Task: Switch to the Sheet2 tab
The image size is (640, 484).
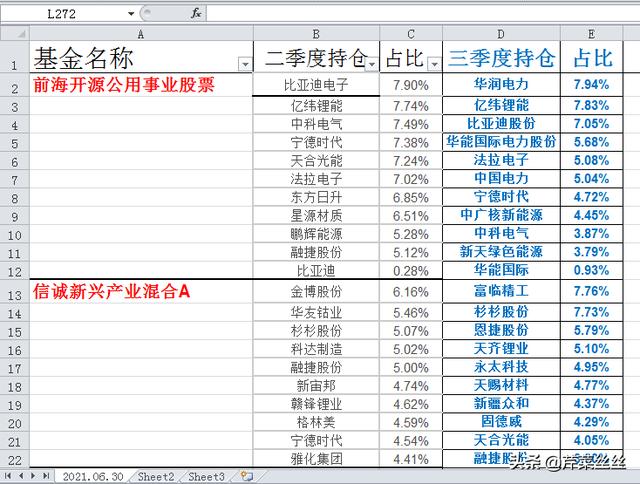Action: tap(156, 476)
